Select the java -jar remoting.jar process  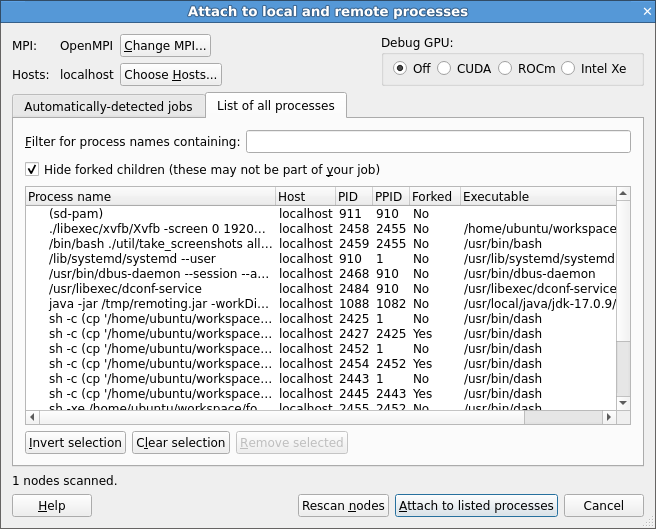pyautogui.click(x=321, y=304)
